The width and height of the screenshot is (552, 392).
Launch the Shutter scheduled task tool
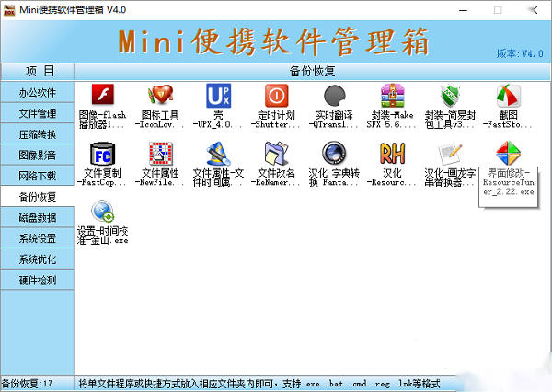(276, 96)
